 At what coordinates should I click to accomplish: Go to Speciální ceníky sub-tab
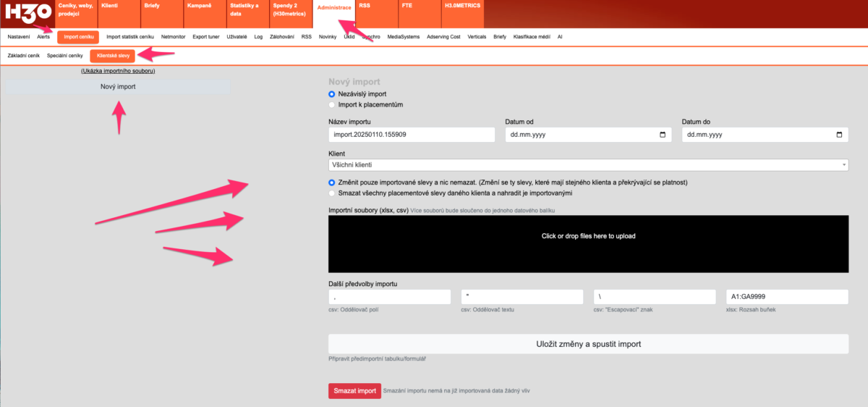[x=65, y=56]
